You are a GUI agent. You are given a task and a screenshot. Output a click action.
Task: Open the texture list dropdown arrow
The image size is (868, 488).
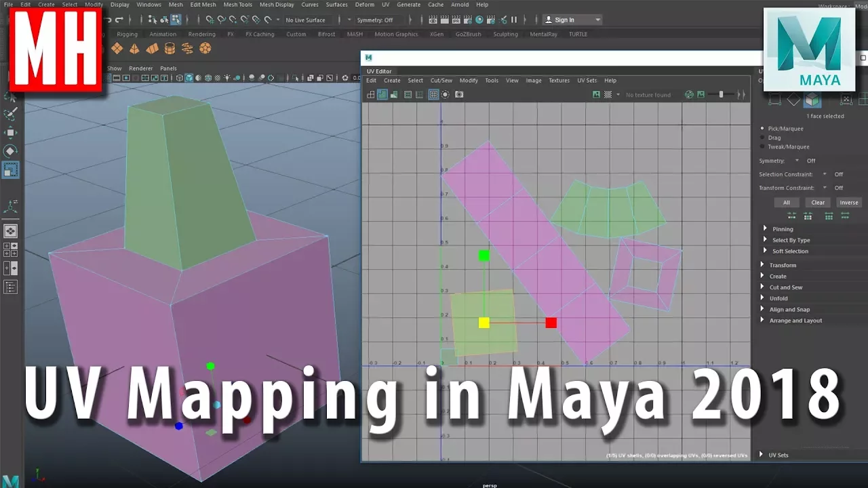tap(618, 95)
